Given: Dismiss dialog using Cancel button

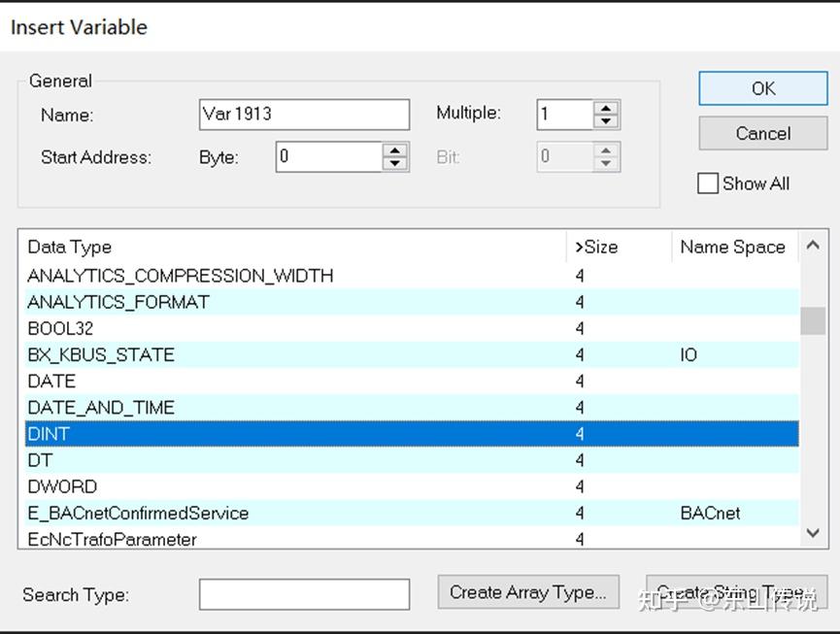Looking at the screenshot, I should (x=761, y=134).
